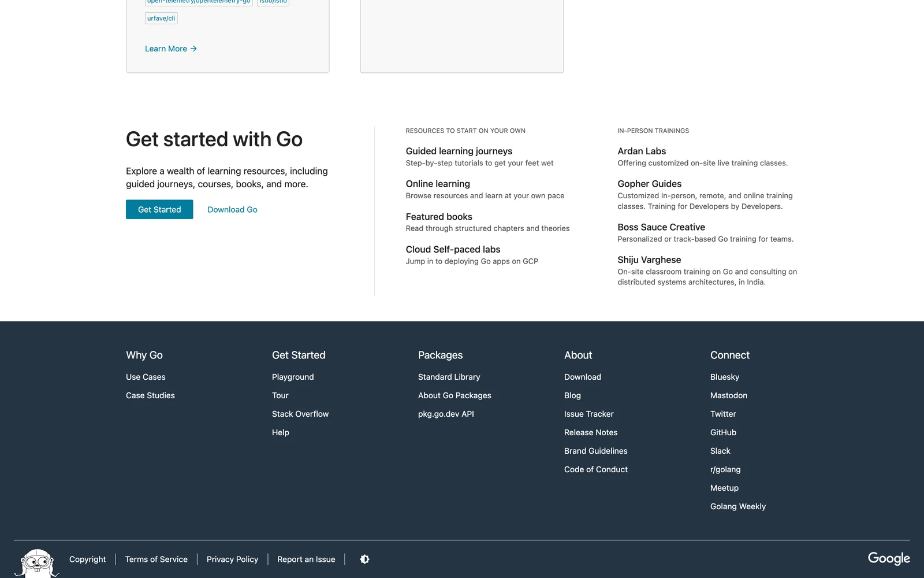The width and height of the screenshot is (924, 578).
Task: Open the Golang Weekly link
Action: (738, 506)
